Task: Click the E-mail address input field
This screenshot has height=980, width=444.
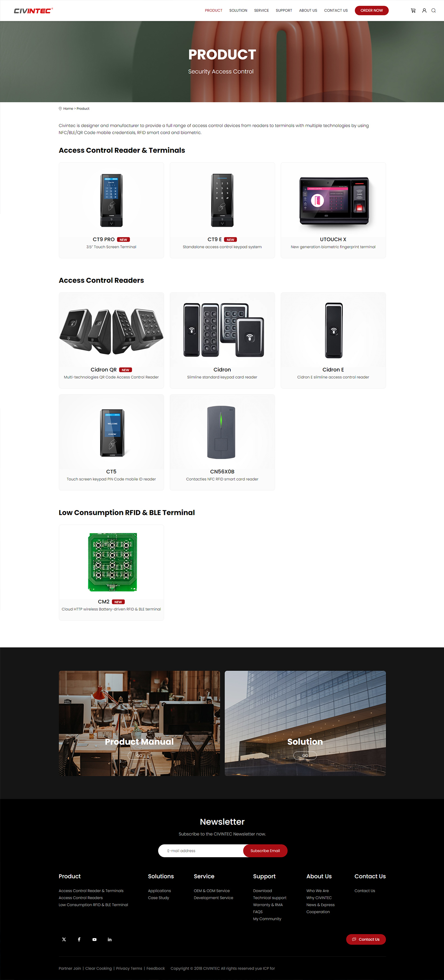Action: click(x=201, y=851)
